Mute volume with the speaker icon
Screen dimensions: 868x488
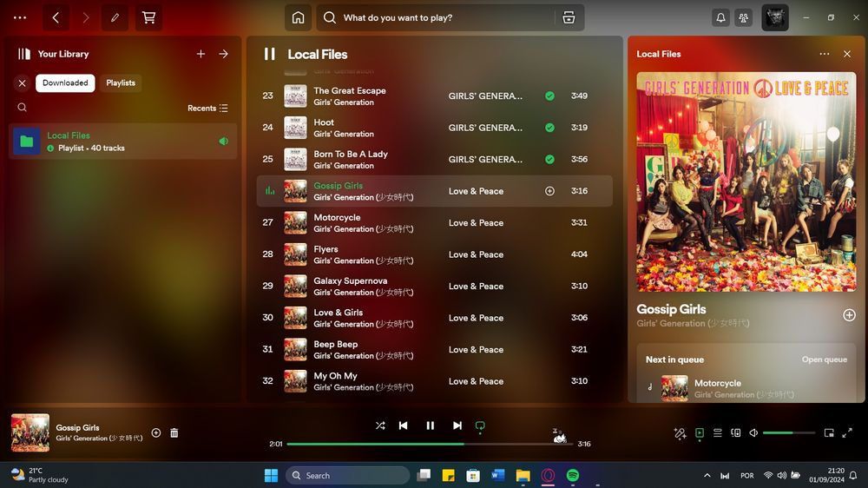coord(753,432)
